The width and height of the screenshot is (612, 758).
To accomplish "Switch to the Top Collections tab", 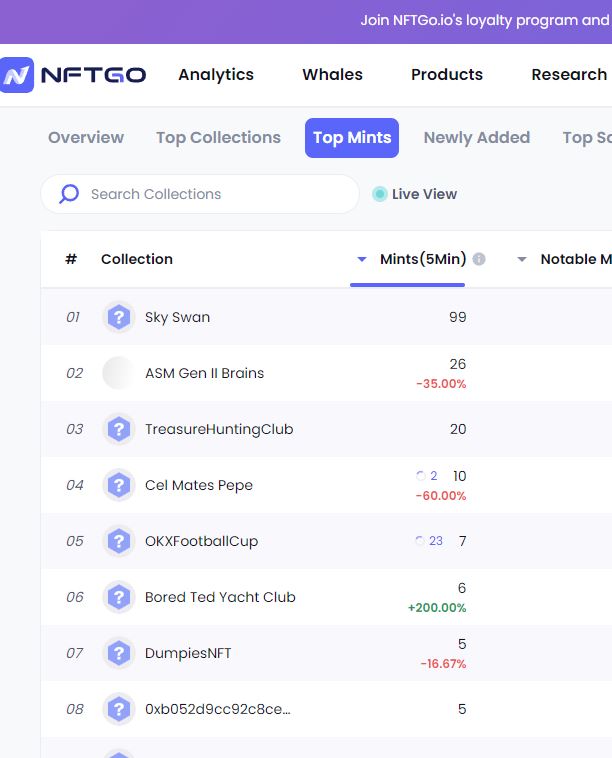I will pyautogui.click(x=219, y=138).
